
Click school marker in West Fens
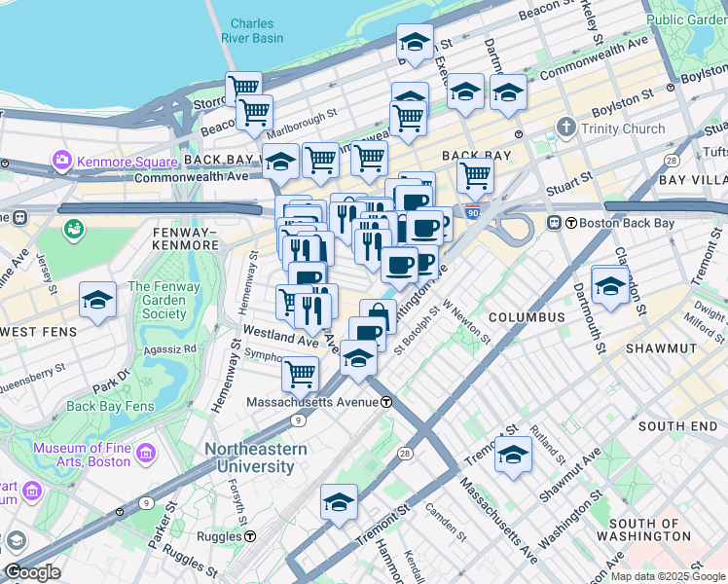[x=97, y=301]
